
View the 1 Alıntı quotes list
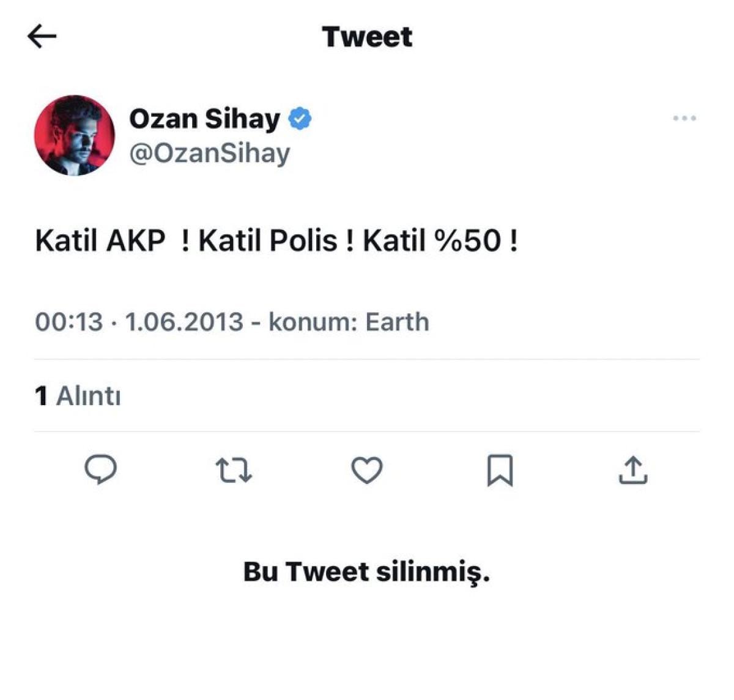(78, 396)
